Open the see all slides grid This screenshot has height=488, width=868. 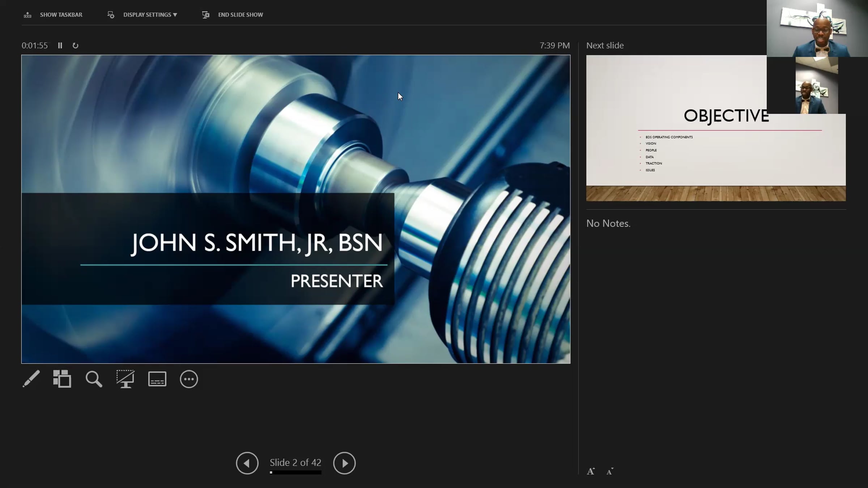(x=62, y=379)
